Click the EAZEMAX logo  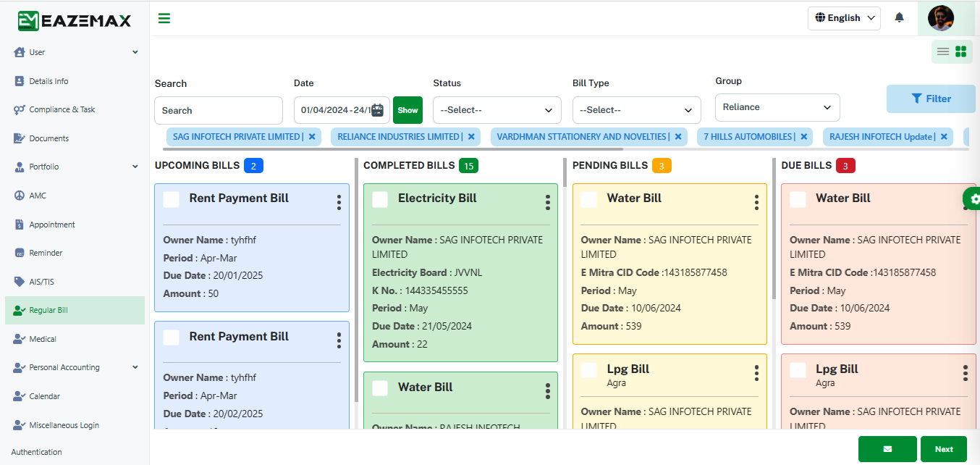pos(75,20)
